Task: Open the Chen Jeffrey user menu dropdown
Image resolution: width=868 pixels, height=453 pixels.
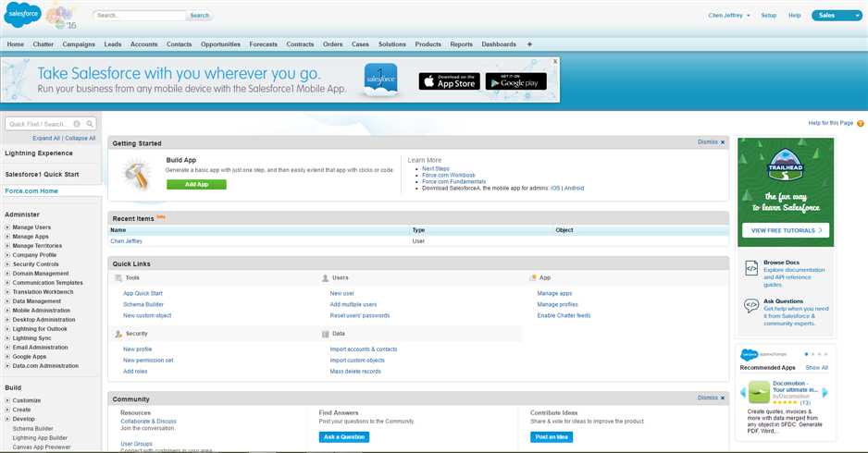Action: point(729,16)
